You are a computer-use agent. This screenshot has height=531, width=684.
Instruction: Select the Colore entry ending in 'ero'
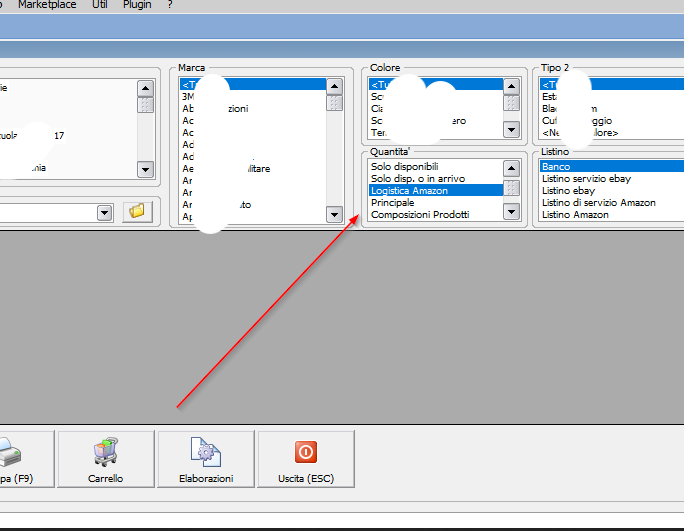435,121
